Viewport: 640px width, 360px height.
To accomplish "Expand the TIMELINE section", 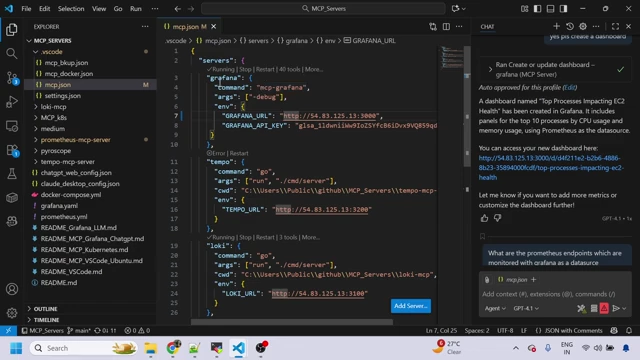I will pyautogui.click(x=90, y=320).
